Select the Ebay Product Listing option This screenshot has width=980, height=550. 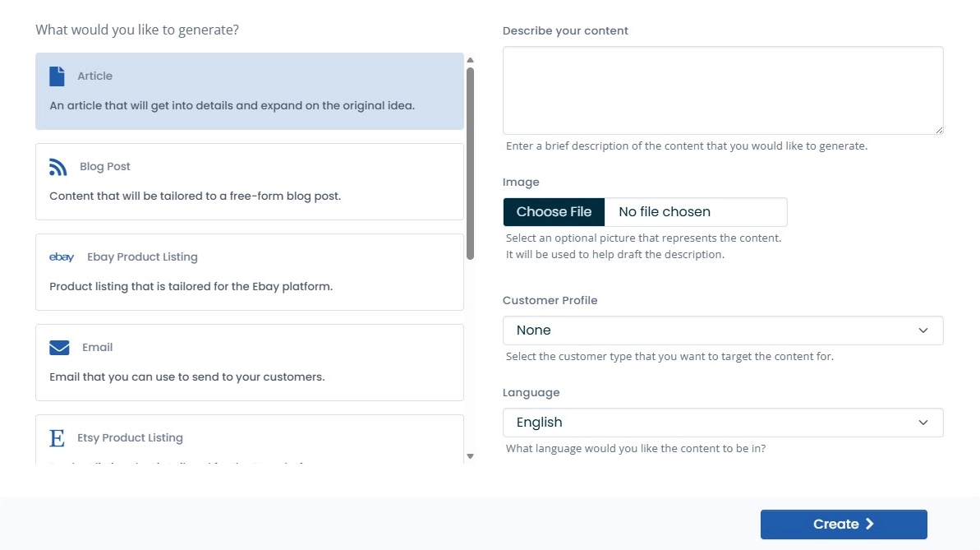point(246,271)
